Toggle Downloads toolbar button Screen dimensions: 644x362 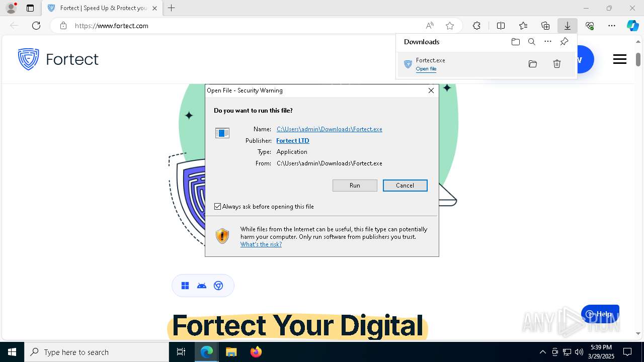coord(568,26)
